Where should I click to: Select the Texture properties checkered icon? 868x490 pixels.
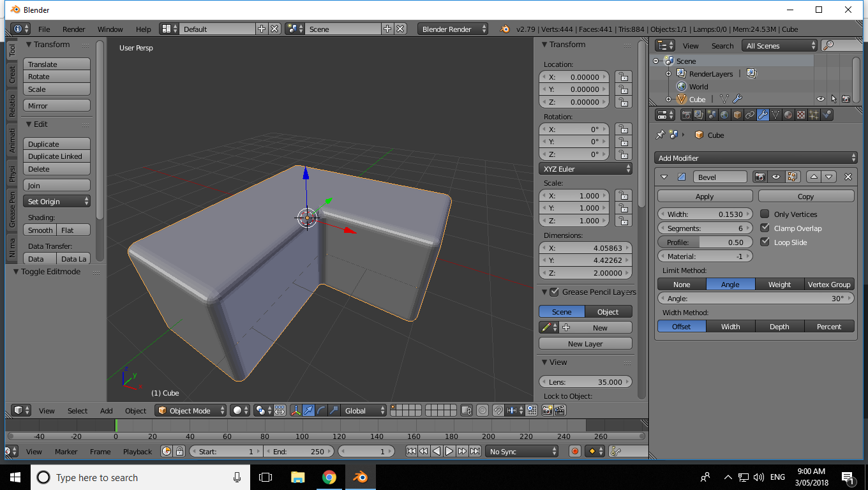(800, 115)
